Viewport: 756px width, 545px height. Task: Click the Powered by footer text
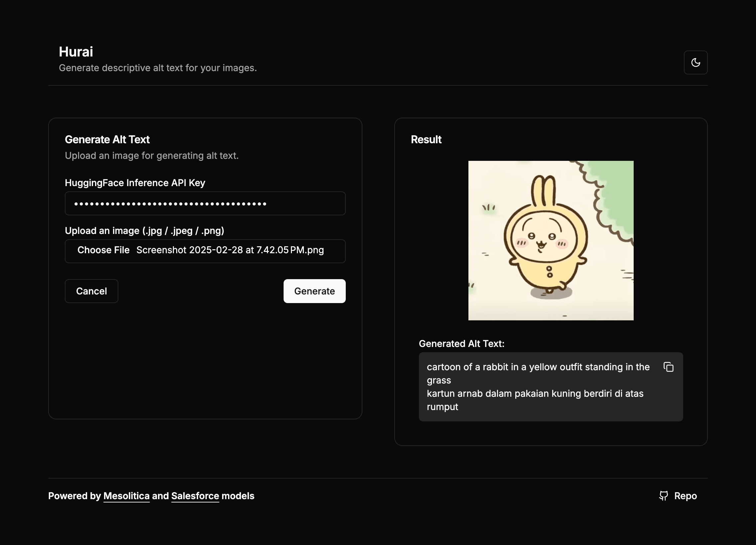(x=75, y=496)
